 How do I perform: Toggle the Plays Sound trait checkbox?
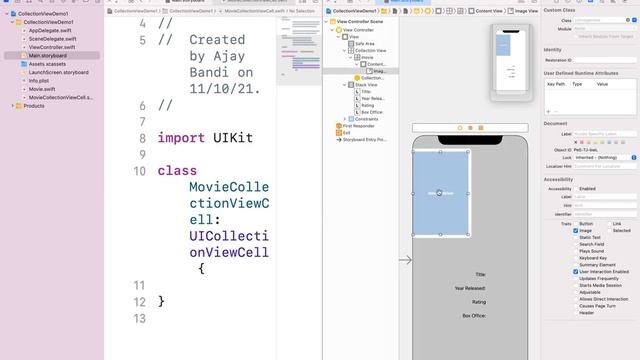click(x=576, y=251)
